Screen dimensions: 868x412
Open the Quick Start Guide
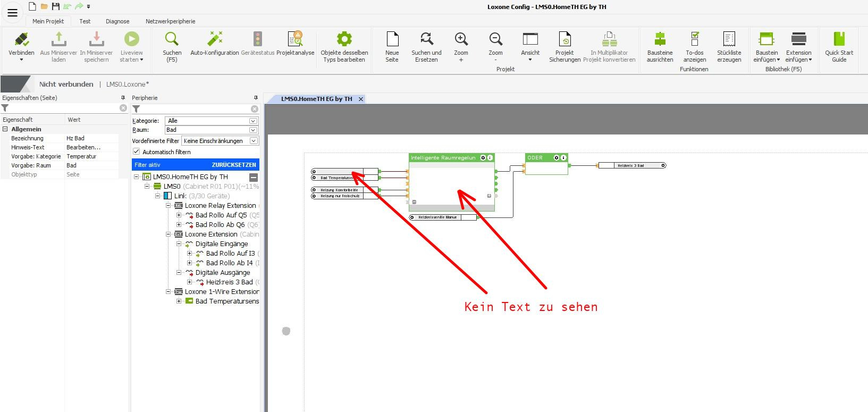(x=839, y=47)
